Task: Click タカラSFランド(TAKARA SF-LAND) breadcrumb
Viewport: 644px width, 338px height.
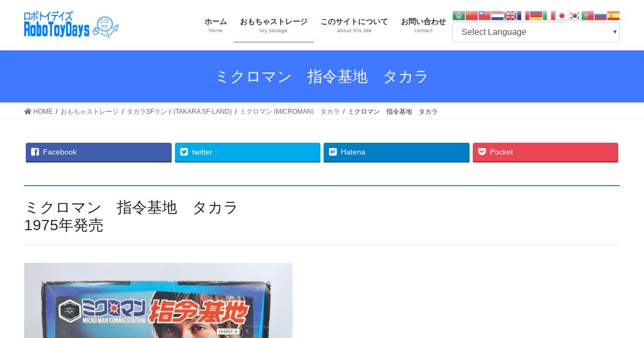Action: [x=179, y=112]
